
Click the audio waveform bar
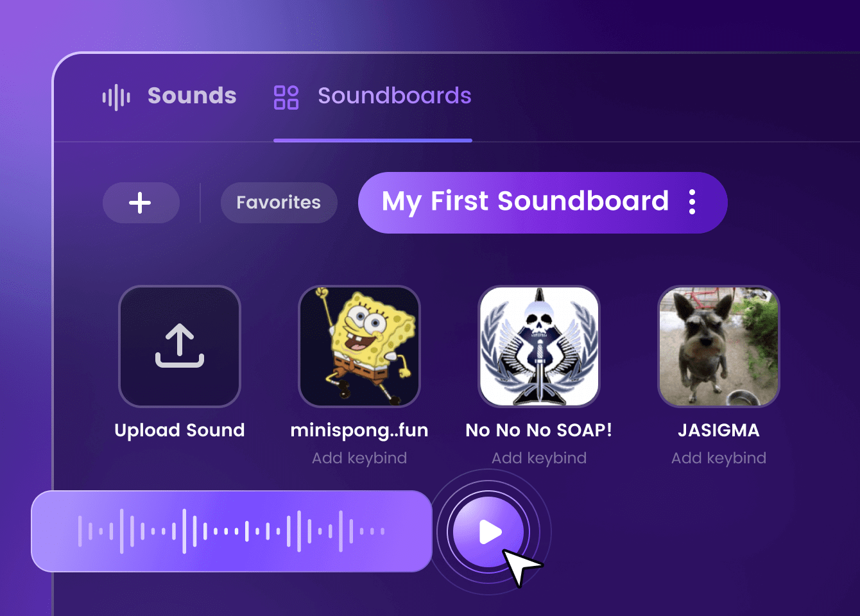coord(231,531)
